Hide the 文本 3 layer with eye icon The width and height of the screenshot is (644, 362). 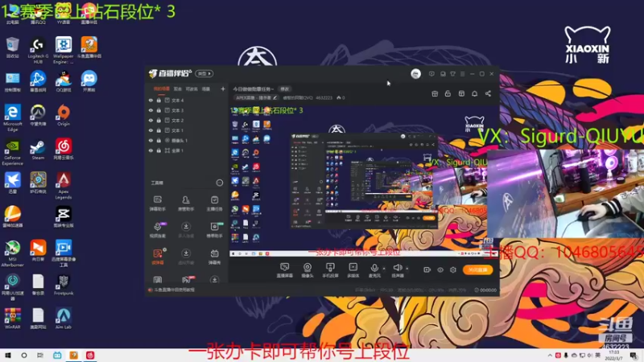tap(151, 110)
